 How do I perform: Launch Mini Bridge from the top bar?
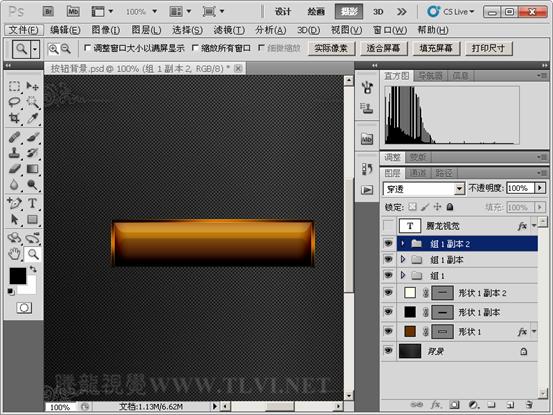coord(73,12)
